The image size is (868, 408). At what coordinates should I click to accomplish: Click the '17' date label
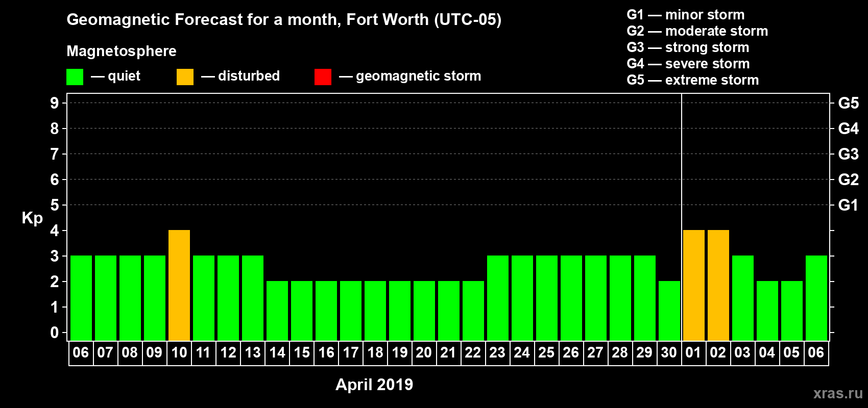click(x=350, y=353)
